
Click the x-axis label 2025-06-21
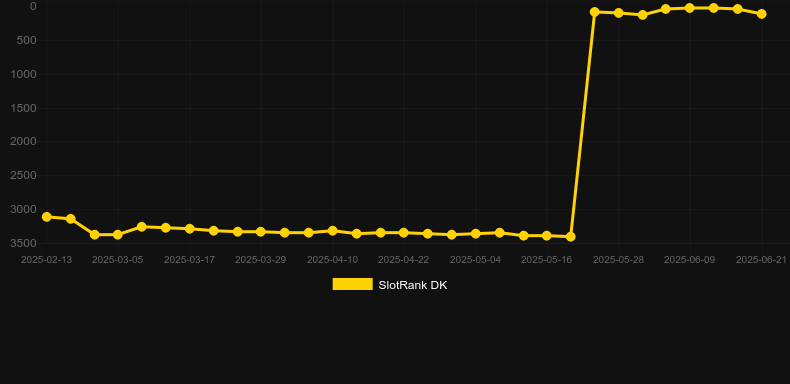(761, 260)
